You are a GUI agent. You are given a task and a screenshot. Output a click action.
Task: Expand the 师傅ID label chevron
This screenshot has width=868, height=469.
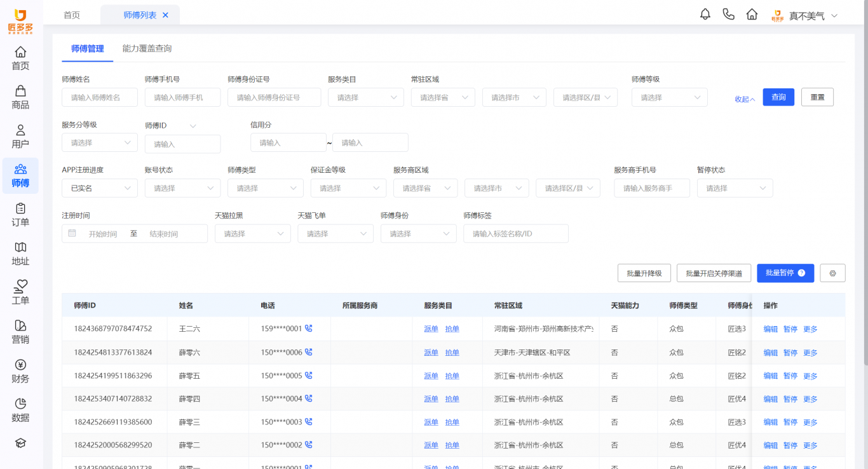(193, 126)
